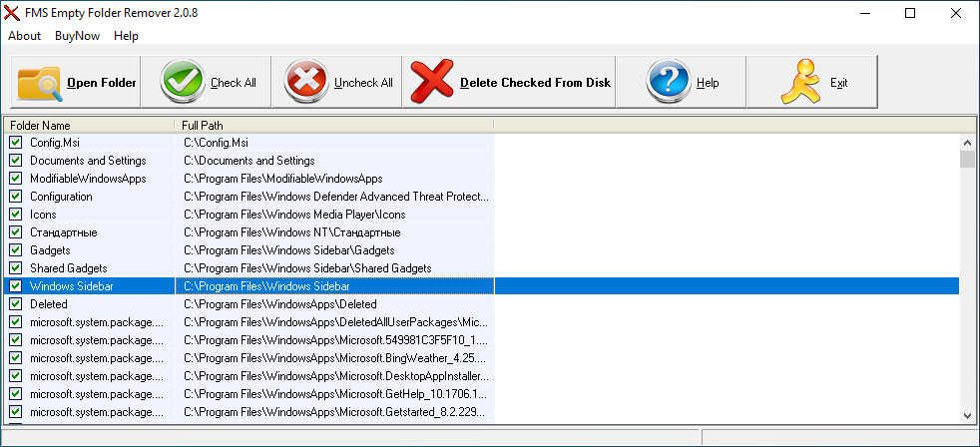Toggle the checkbox for the Deleted folder
The image size is (980, 447).
point(16,304)
